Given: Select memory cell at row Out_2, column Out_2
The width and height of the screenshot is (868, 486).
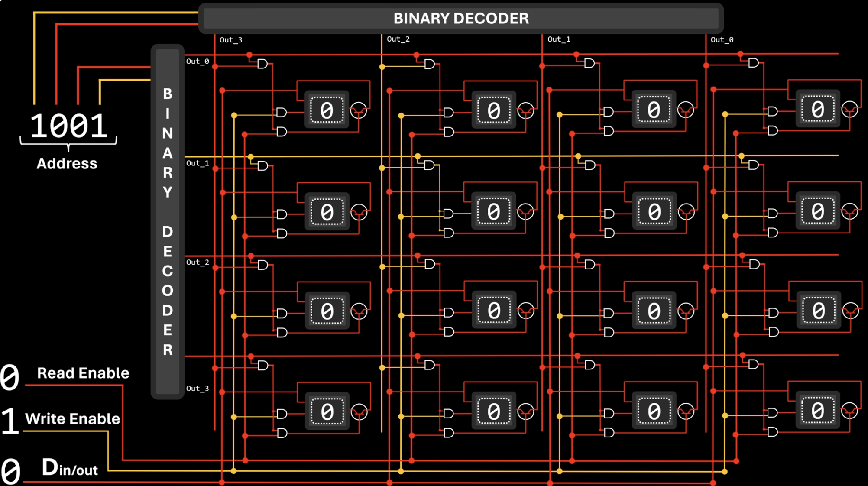Looking at the screenshot, I should pyautogui.click(x=494, y=310).
